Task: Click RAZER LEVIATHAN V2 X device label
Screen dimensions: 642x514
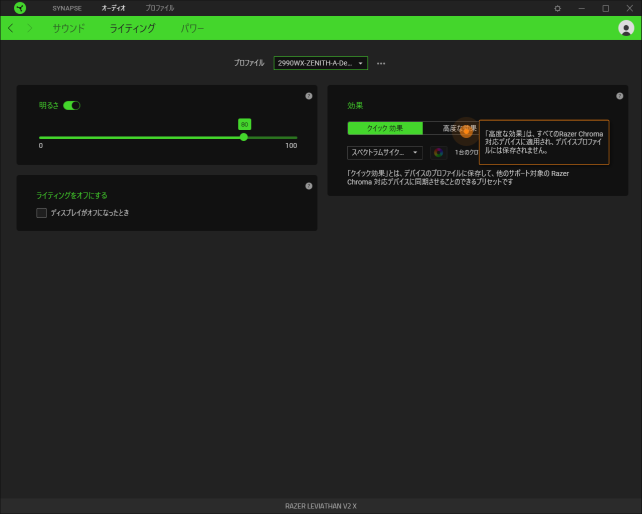Action: 321,506
